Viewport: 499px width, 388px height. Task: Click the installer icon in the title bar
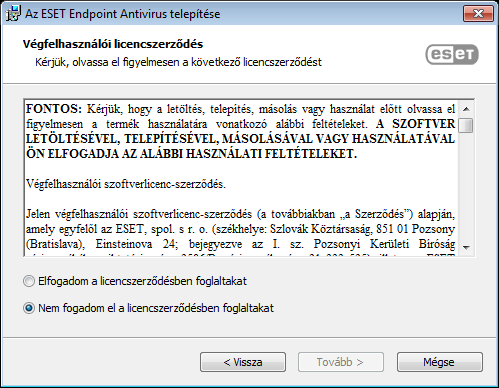coord(13,14)
